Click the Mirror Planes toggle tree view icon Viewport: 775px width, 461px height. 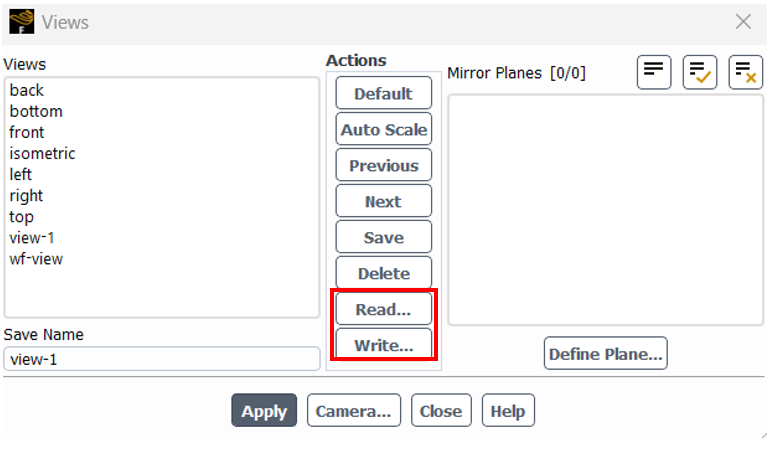coord(653,73)
